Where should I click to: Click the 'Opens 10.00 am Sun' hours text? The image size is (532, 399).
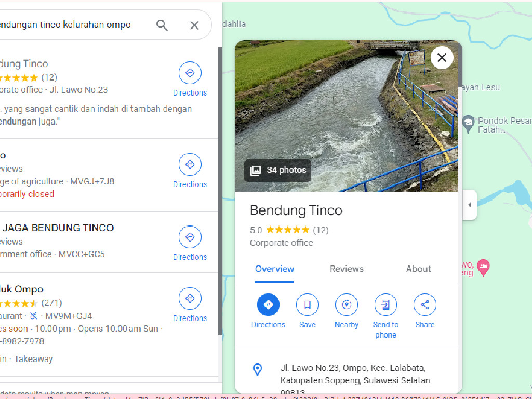[x=118, y=329]
